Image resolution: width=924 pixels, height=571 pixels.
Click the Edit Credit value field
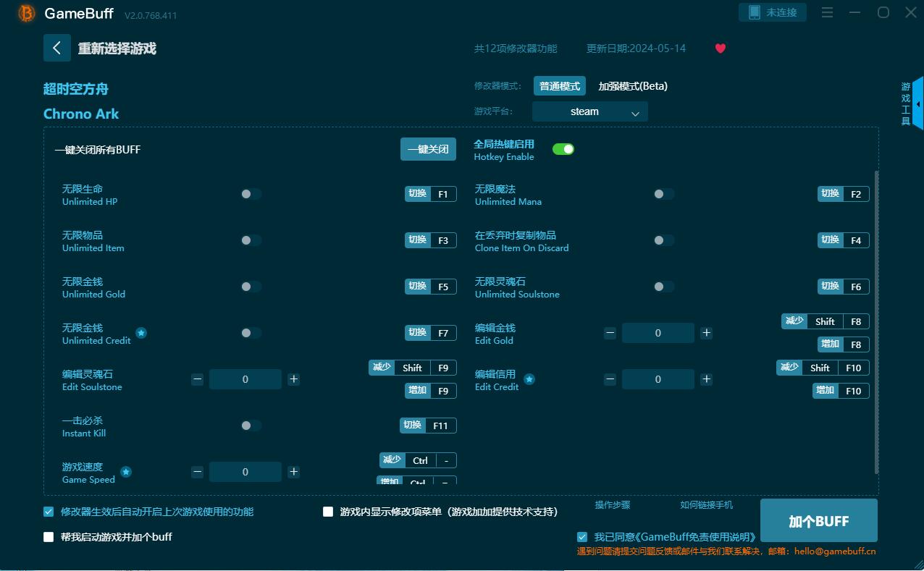coord(658,379)
